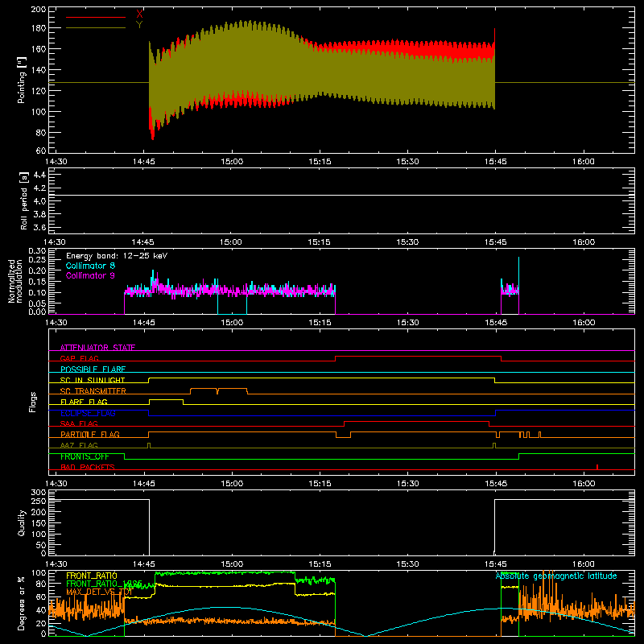The image size is (644, 644).
Task: Click the 0.15 tick on modulation axis
Action: tap(37, 282)
